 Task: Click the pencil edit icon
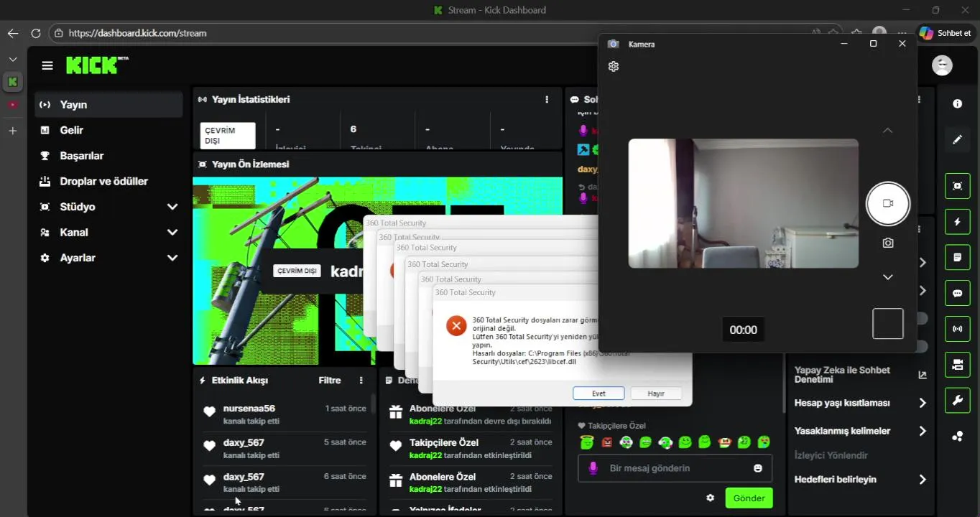(x=957, y=139)
